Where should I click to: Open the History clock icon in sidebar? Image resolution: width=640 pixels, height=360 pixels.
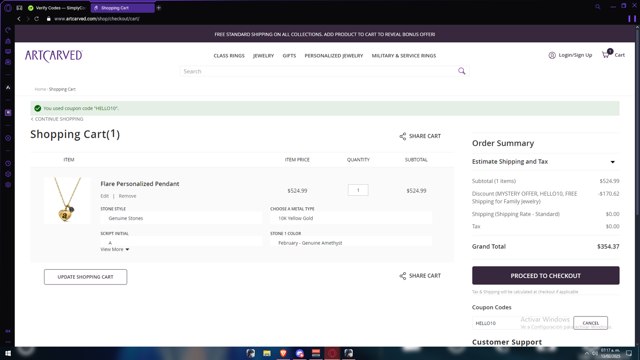point(8,163)
